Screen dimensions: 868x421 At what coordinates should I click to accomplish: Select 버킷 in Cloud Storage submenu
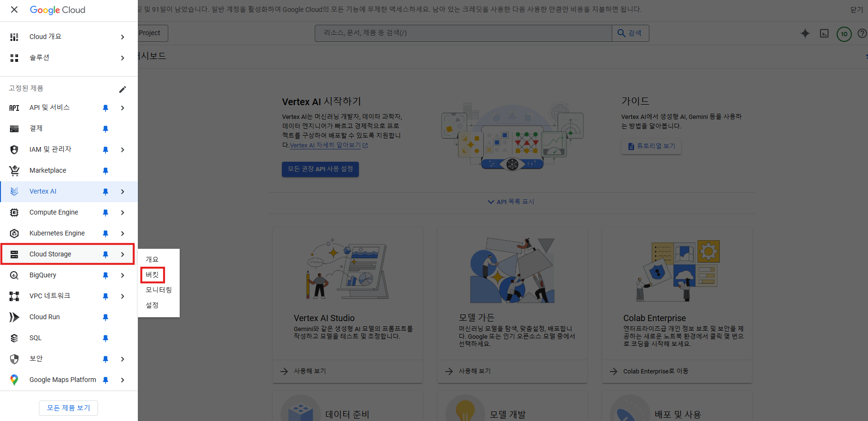[152, 274]
